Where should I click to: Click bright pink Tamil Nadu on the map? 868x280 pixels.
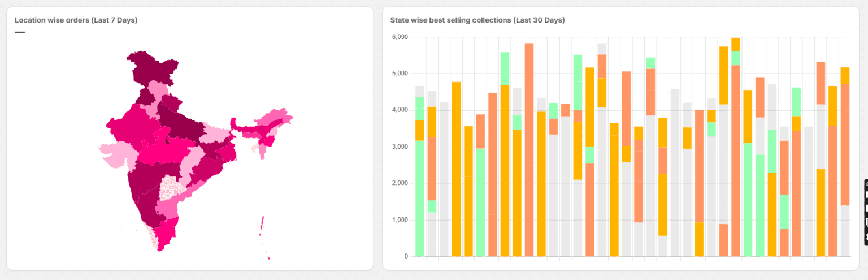pos(166,232)
